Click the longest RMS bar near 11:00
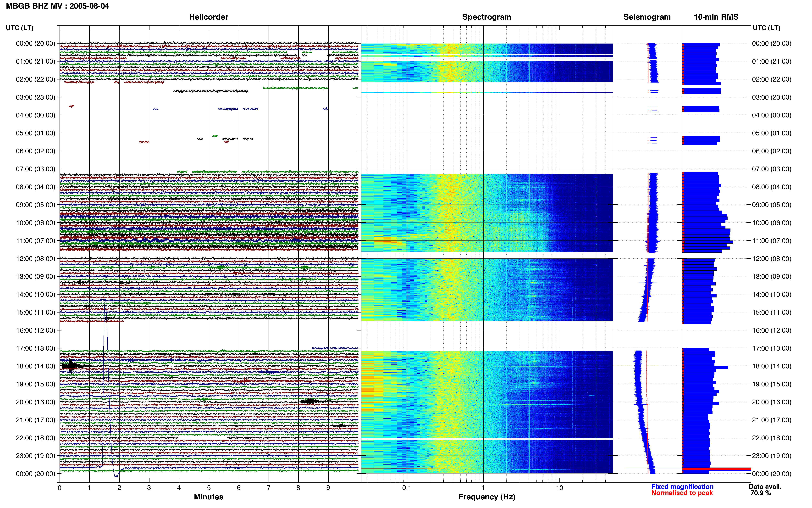The width and height of the screenshot is (812, 508). (707, 242)
